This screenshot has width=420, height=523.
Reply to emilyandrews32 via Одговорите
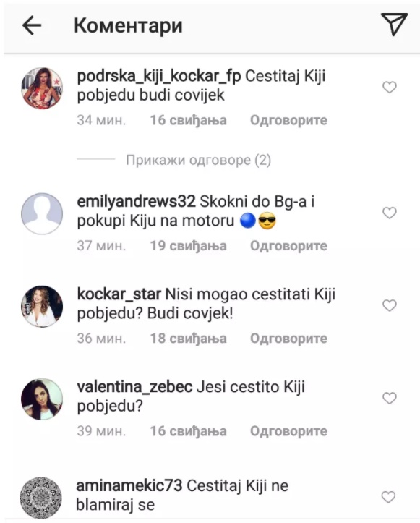pos(288,246)
